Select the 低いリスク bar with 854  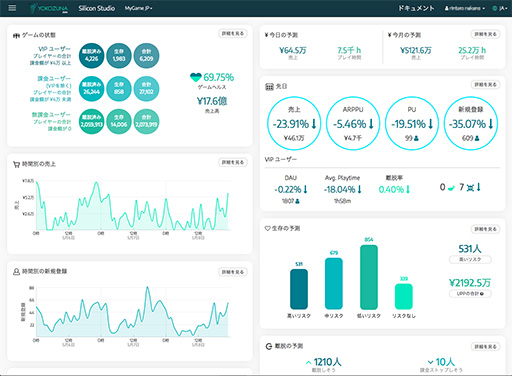click(369, 277)
